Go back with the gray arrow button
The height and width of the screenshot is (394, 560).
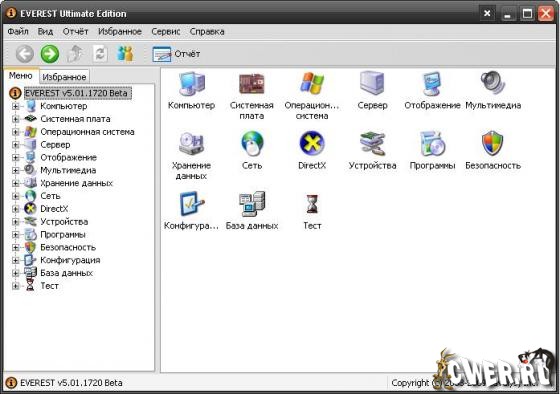pos(25,54)
